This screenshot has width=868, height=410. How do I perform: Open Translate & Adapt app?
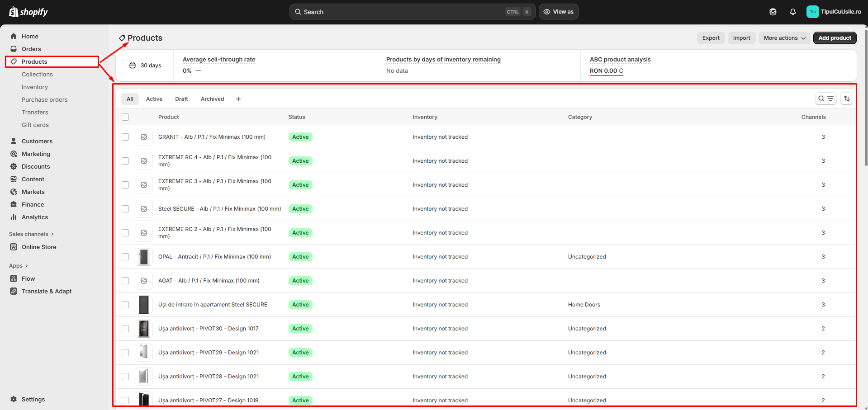click(46, 291)
